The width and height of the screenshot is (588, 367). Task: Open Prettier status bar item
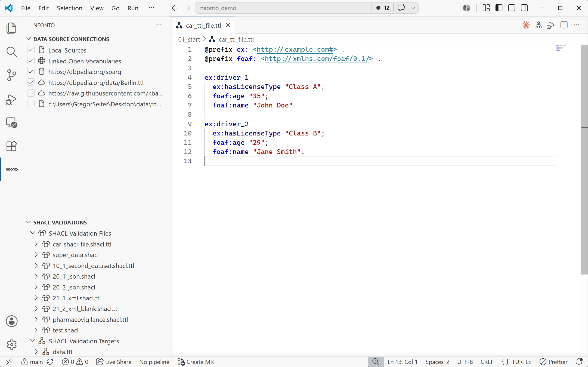pos(554,362)
